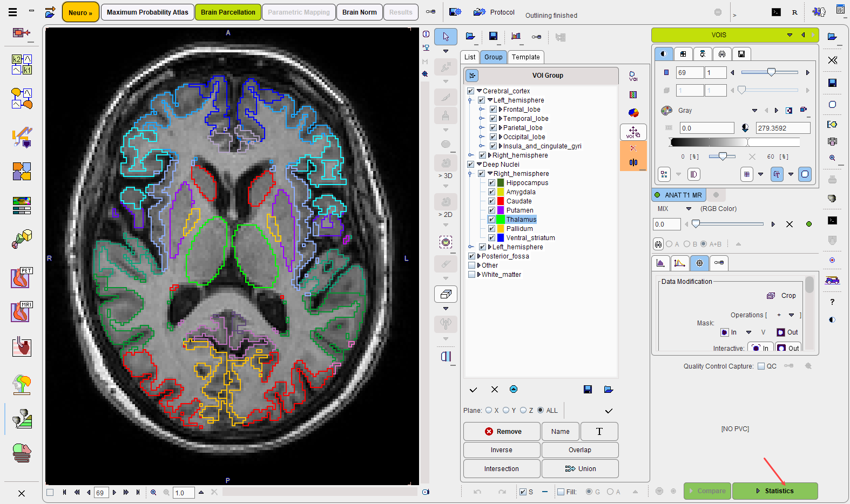Open the Gray color table dropdown
Screen dimensions: 850x504
[754, 111]
